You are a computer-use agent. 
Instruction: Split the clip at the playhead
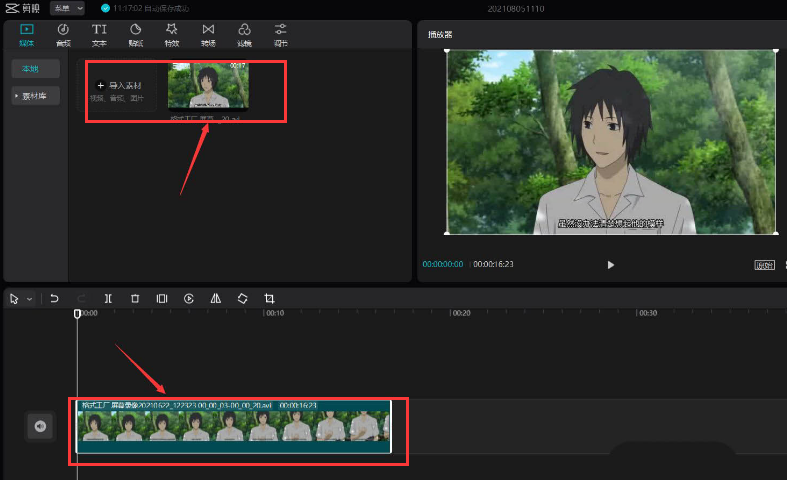point(108,299)
